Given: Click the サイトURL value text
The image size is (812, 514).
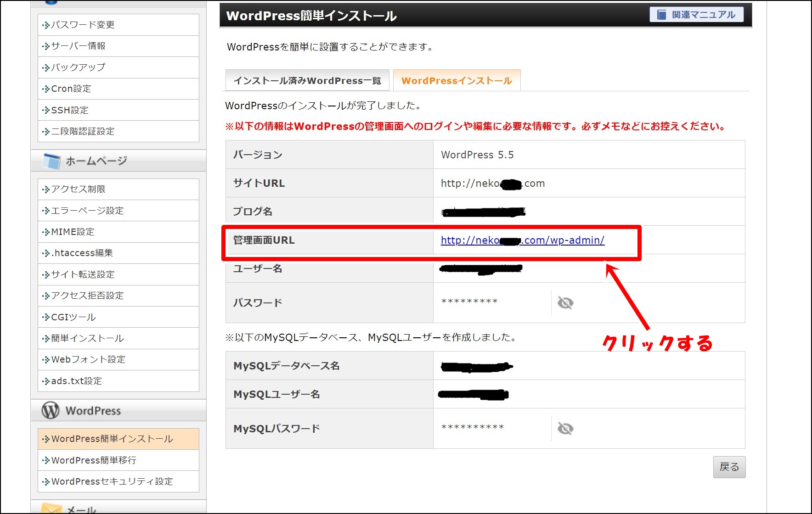Looking at the screenshot, I should 493,184.
